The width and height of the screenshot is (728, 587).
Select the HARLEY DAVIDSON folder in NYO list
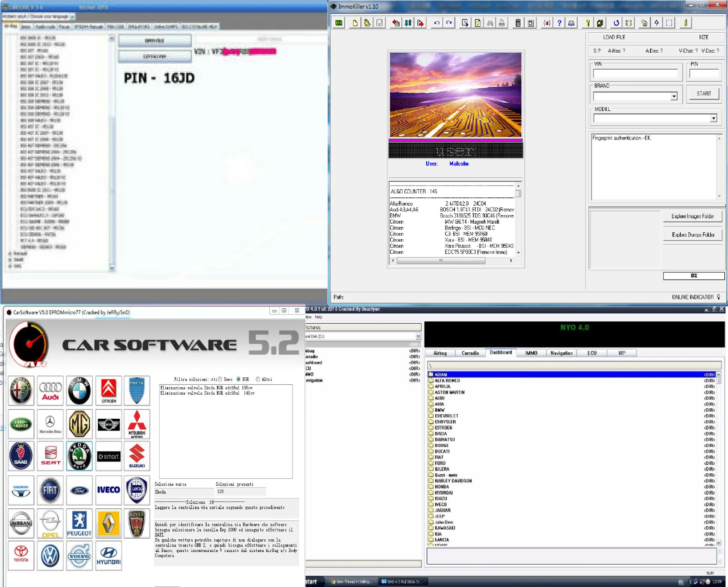click(571, 481)
